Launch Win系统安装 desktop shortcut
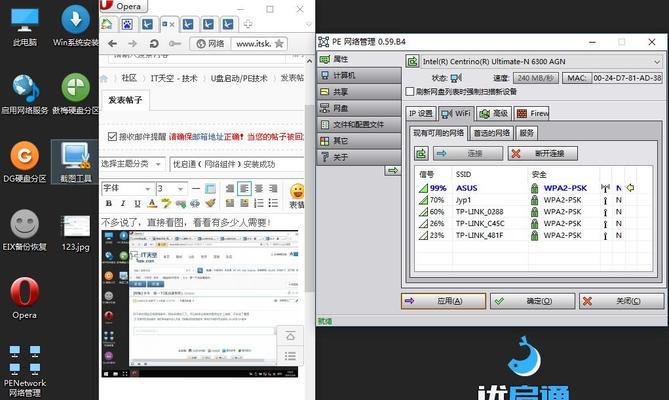 [76, 26]
